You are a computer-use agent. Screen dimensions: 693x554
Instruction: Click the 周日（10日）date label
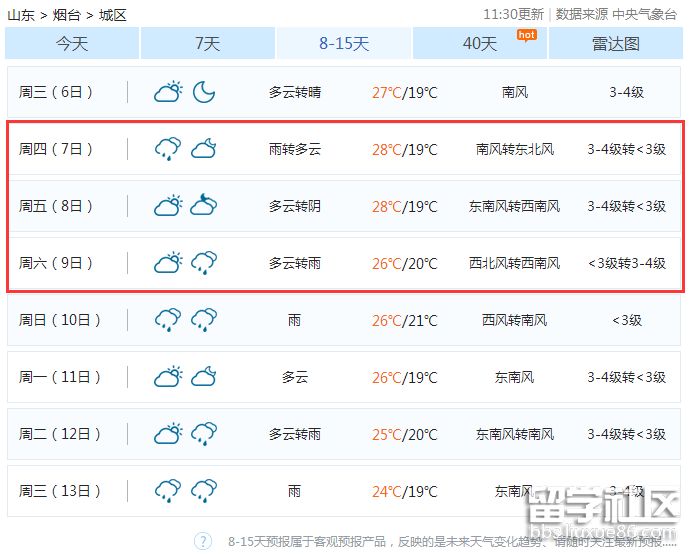pyautogui.click(x=60, y=320)
